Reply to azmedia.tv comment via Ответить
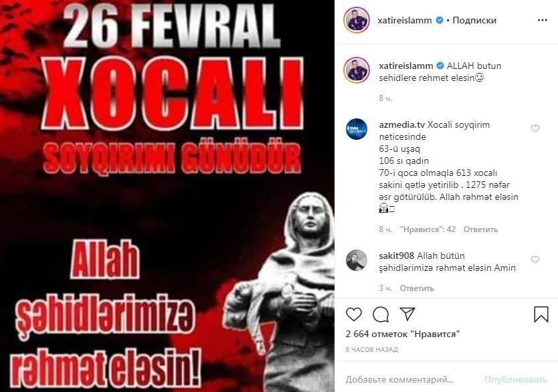This screenshot has width=558, height=392. click(x=480, y=229)
